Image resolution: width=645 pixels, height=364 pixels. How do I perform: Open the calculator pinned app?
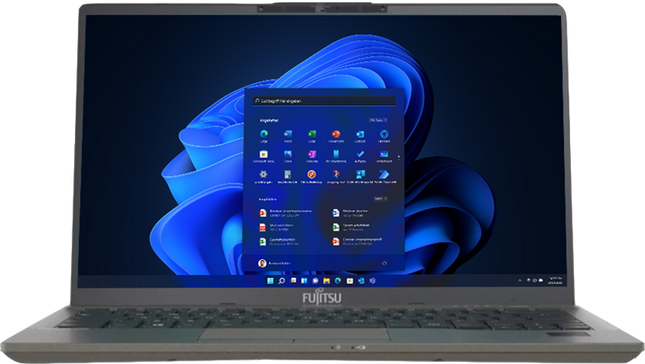(288, 176)
